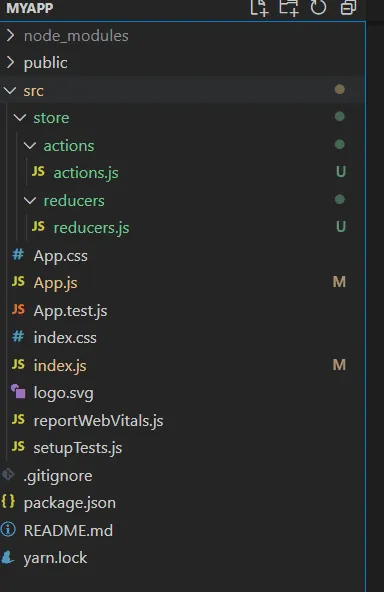
Task: Collapse the src folder chevron
Action: (9, 90)
